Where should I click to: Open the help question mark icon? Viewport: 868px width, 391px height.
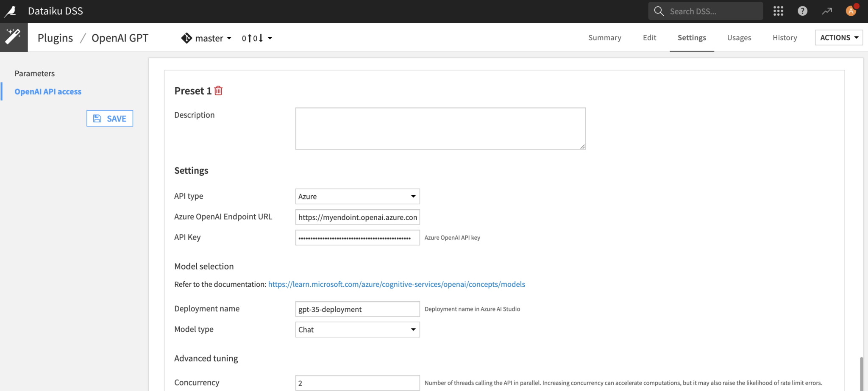[x=803, y=11]
